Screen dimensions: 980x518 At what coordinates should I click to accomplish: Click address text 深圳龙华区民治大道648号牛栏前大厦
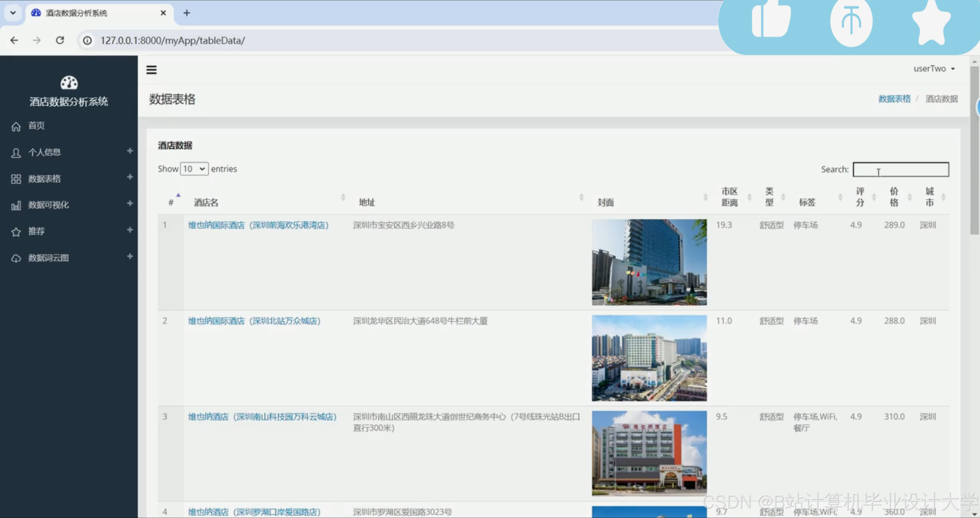pyautogui.click(x=420, y=321)
